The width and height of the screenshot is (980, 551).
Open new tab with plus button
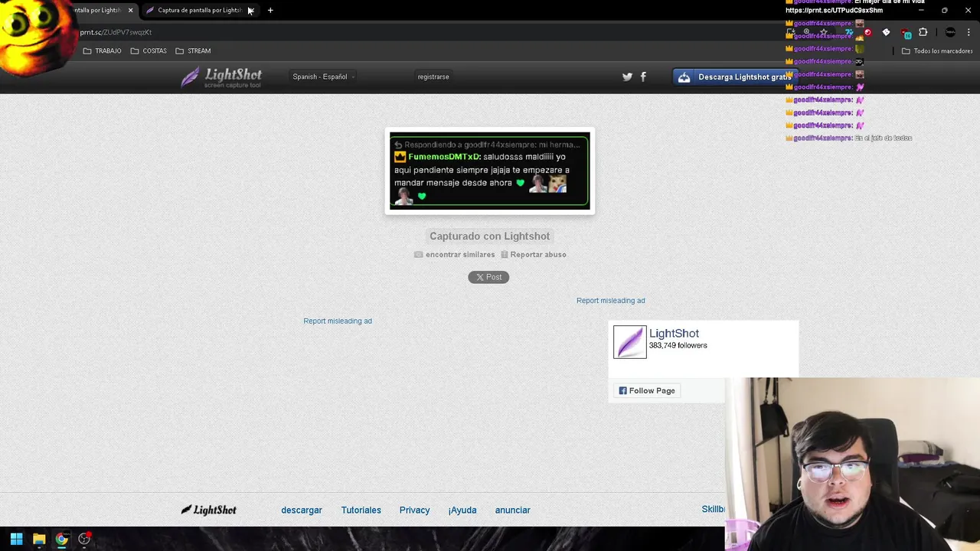pos(270,10)
